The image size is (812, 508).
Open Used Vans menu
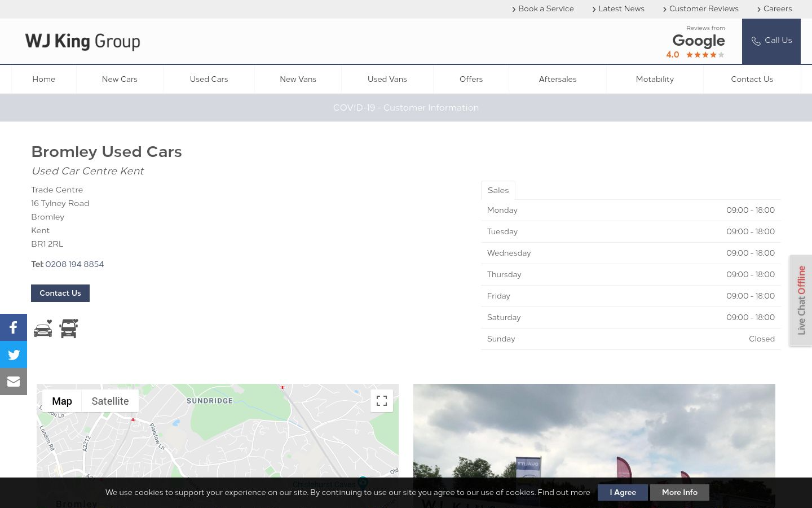tap(387, 79)
